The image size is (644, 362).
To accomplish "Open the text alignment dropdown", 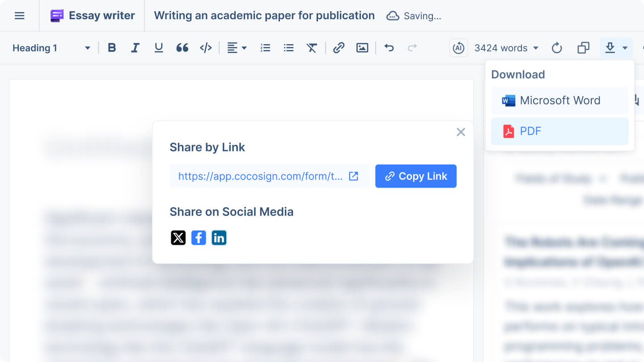I will pos(237,47).
